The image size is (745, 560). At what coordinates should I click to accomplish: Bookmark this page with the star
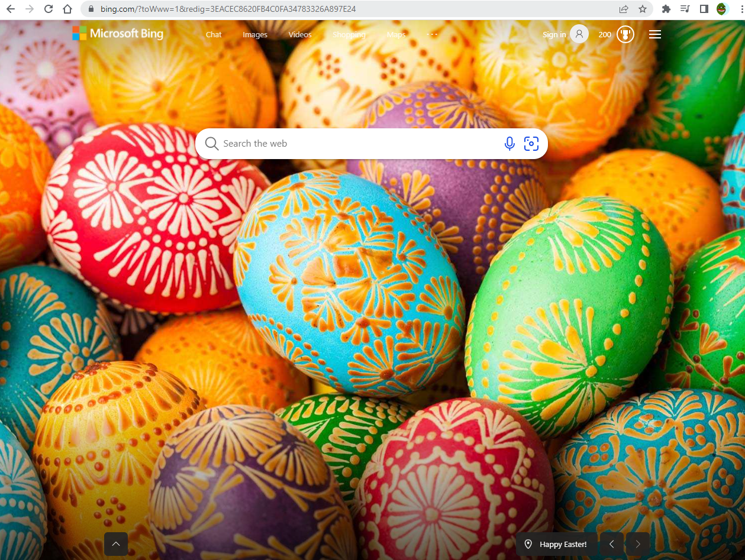pyautogui.click(x=643, y=9)
